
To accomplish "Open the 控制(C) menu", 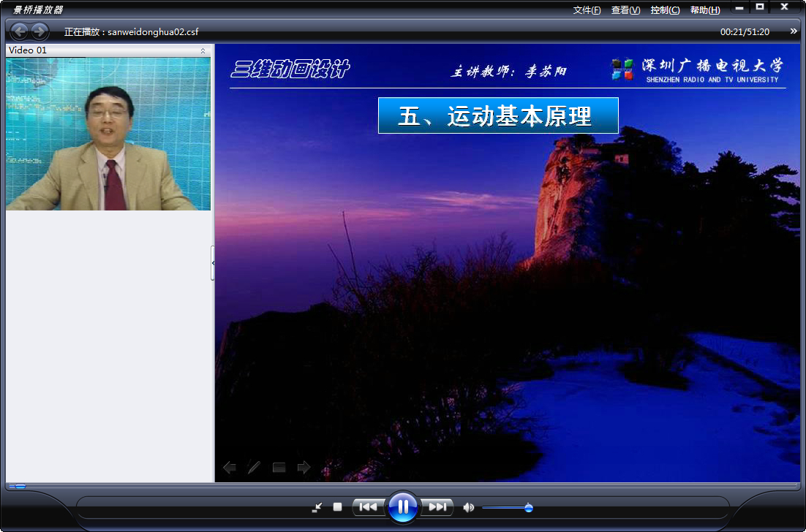I will (665, 10).
